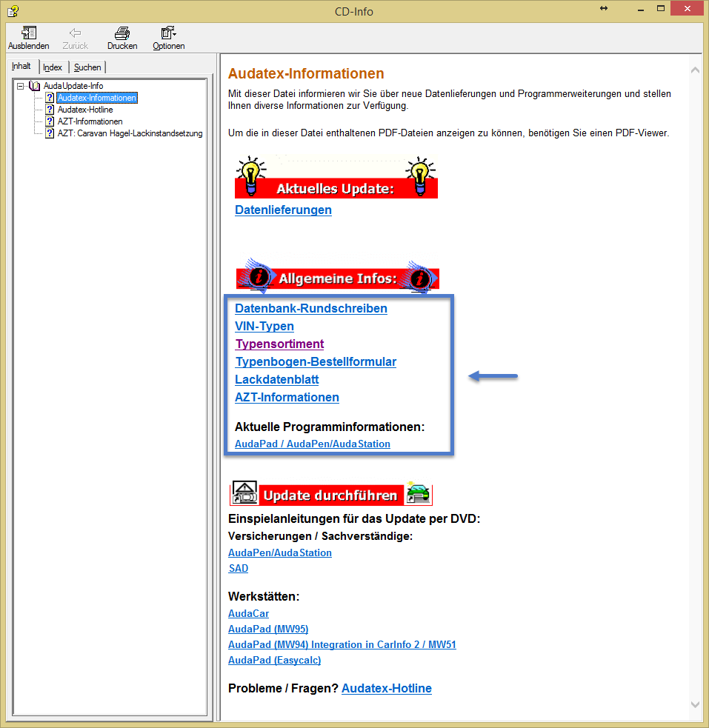Close the CD-Info window
The height and width of the screenshot is (728, 709).
point(688,8)
